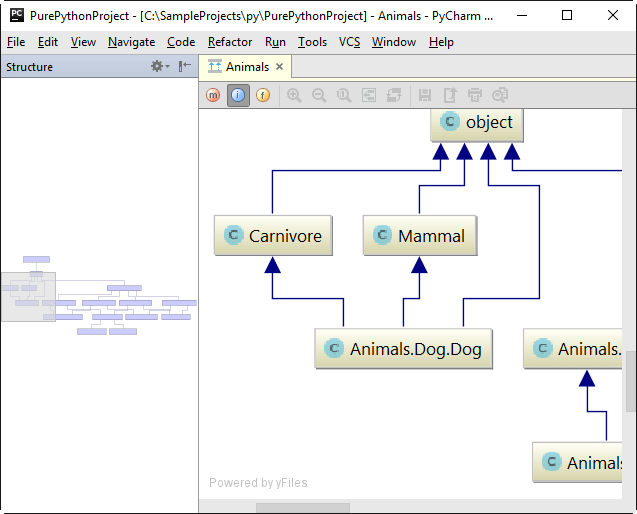Open the Refactor menu
The width and height of the screenshot is (637, 514).
[230, 42]
